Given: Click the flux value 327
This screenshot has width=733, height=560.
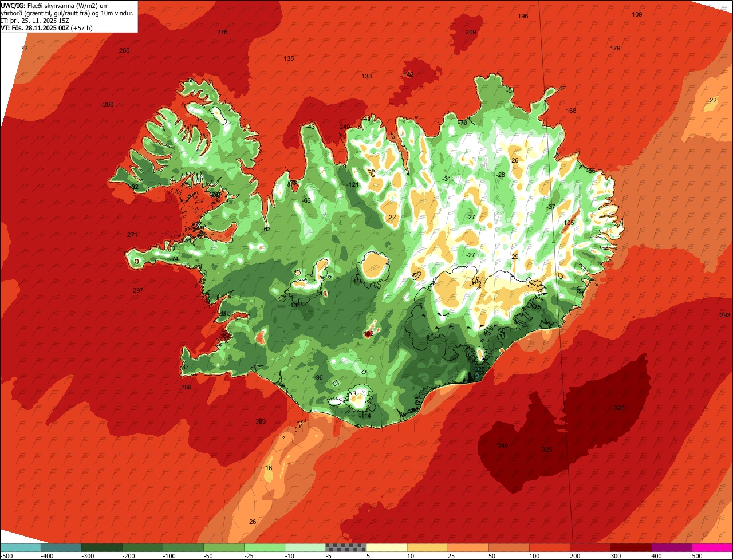Looking at the screenshot, I should (619, 408).
